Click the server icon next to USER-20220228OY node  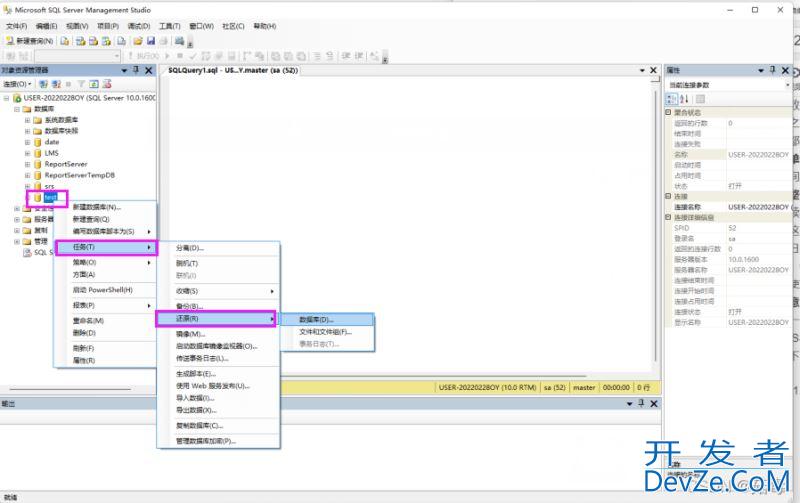click(x=17, y=98)
